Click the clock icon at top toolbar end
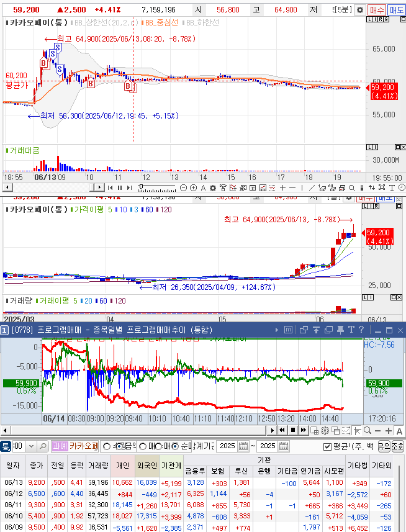This screenshot has height=532, width=406. pos(402,187)
